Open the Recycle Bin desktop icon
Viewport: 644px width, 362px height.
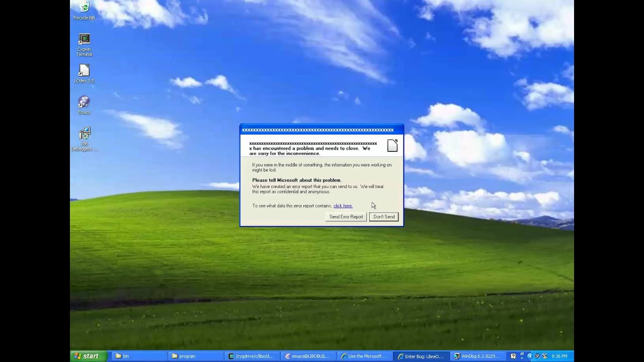pyautogui.click(x=84, y=10)
